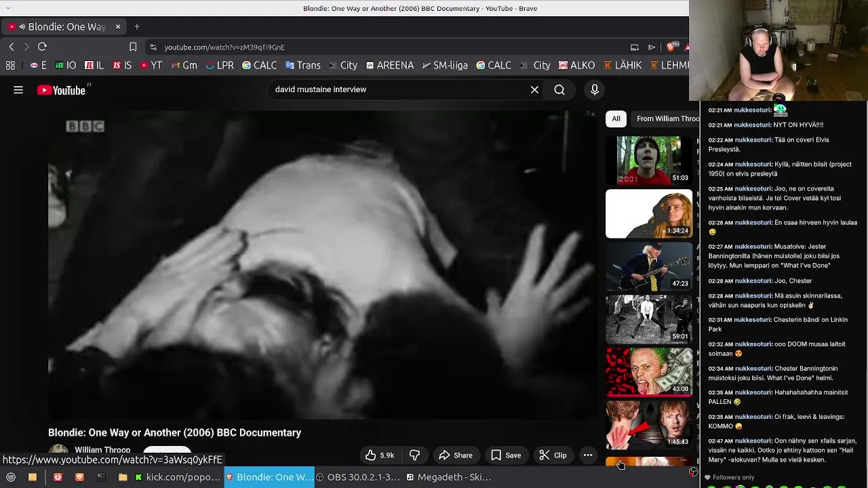
Task: Open the IL bookmark
Action: (94, 65)
